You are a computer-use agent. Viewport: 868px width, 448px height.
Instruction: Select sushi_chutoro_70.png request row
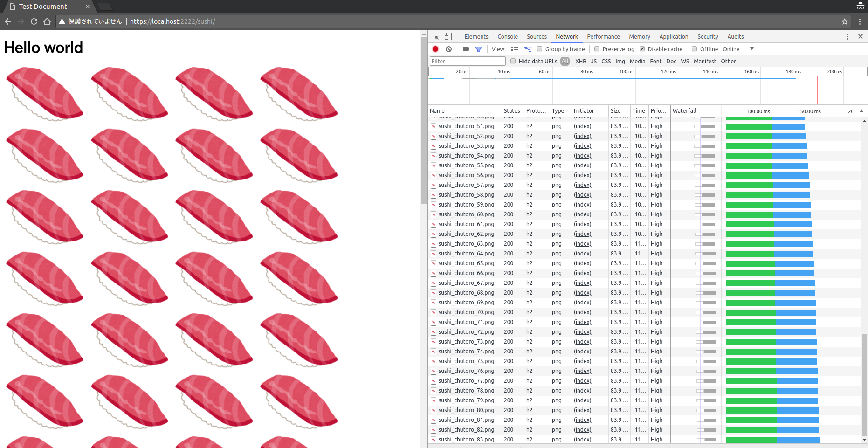644,312
